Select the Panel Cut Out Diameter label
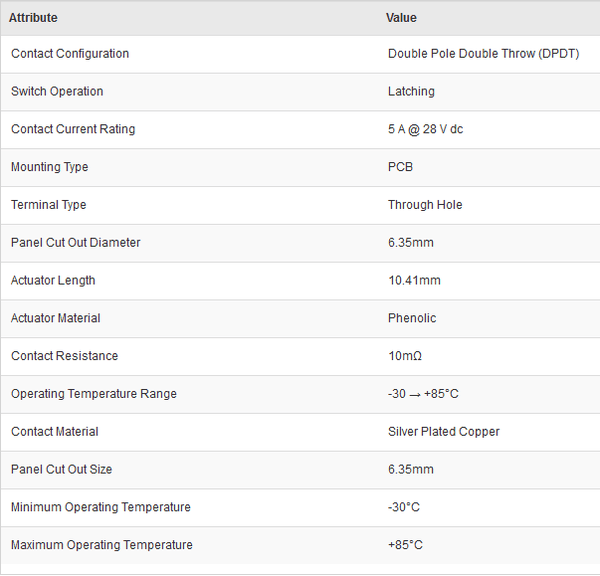The width and height of the screenshot is (600, 576). [76, 243]
